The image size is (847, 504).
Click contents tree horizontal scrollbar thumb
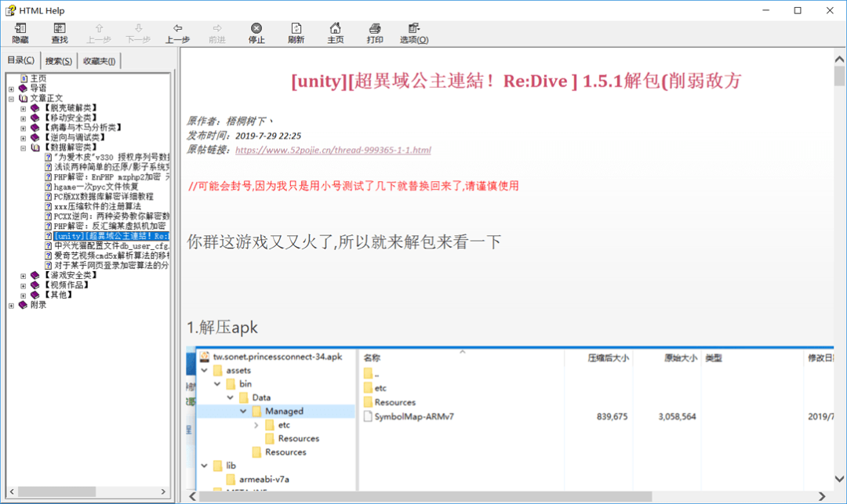click(56, 491)
